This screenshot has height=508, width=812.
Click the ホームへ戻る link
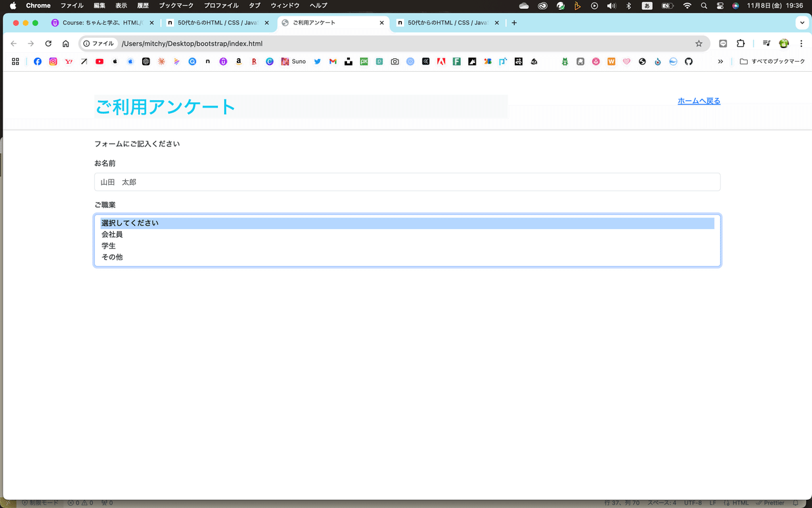pyautogui.click(x=698, y=100)
